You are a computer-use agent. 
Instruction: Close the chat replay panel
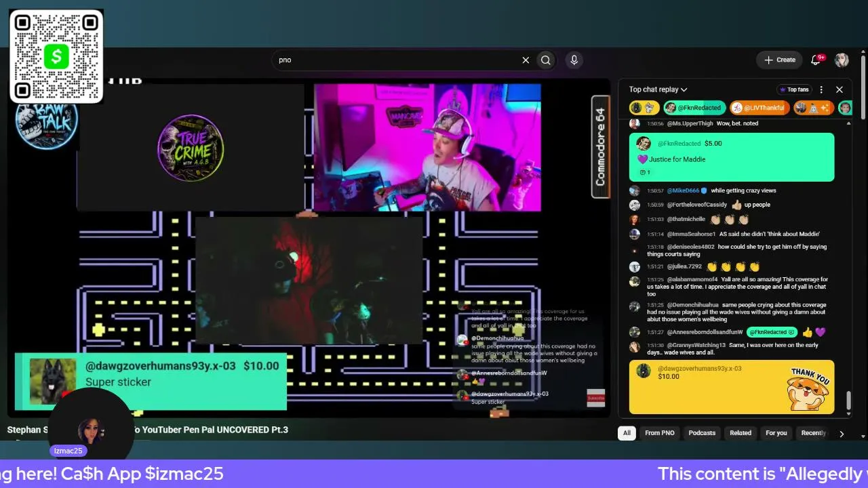840,89
